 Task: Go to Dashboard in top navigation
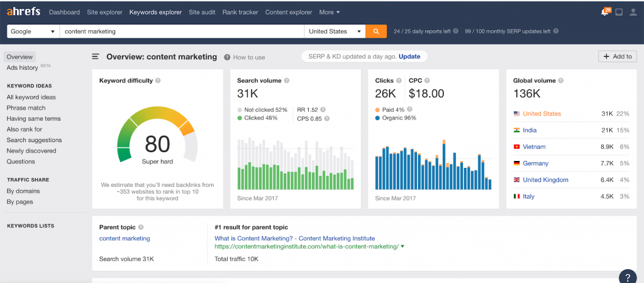65,13
